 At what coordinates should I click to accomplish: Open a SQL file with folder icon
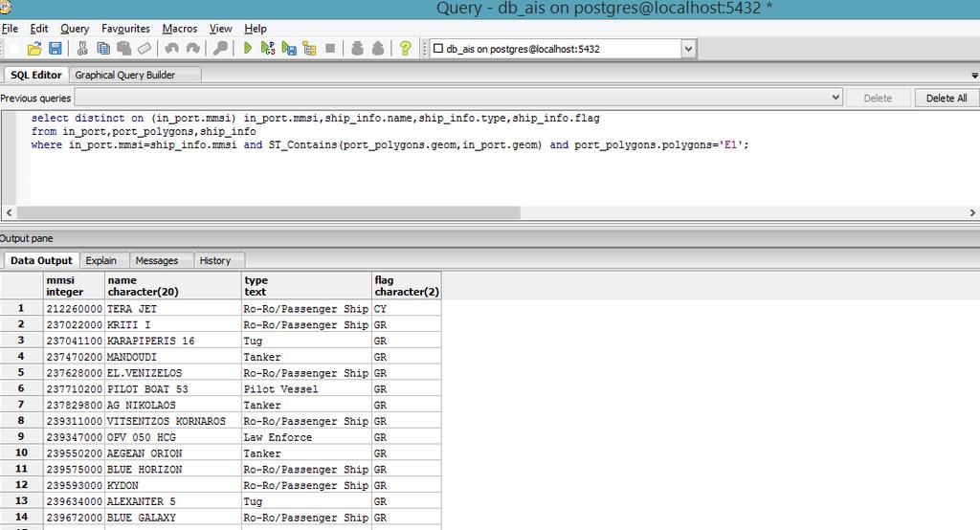click(34, 48)
